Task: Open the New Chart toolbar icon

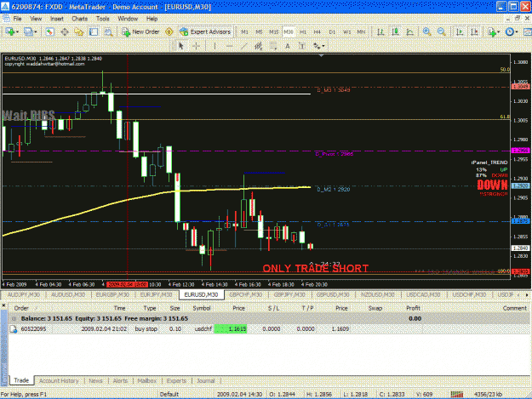Action: [10, 31]
